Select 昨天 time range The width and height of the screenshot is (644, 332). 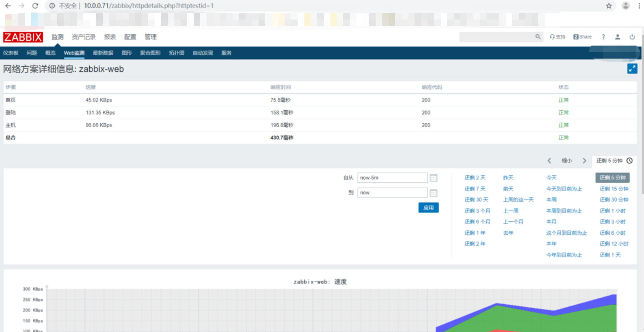click(x=508, y=178)
